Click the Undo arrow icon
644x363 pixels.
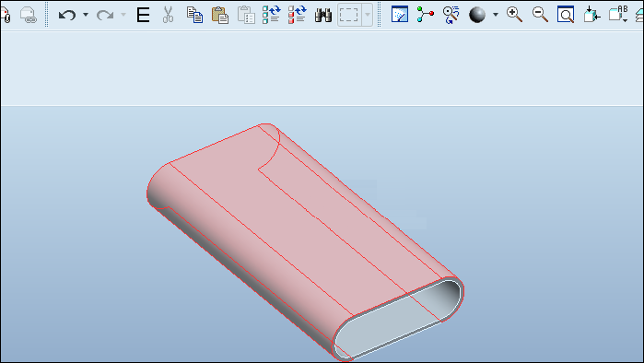coord(67,15)
